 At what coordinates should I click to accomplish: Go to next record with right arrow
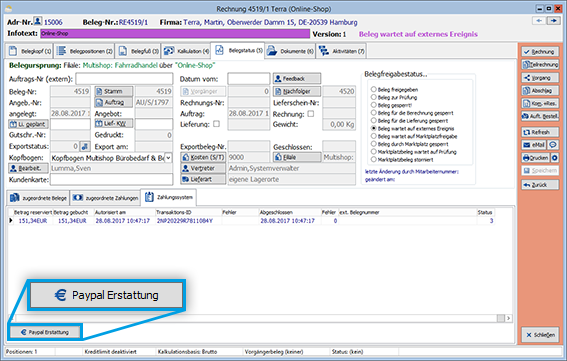click(553, 21)
